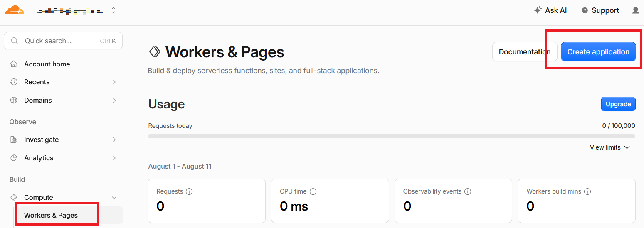The image size is (644, 228).
Task: Click the Account home house icon
Action: (14, 64)
